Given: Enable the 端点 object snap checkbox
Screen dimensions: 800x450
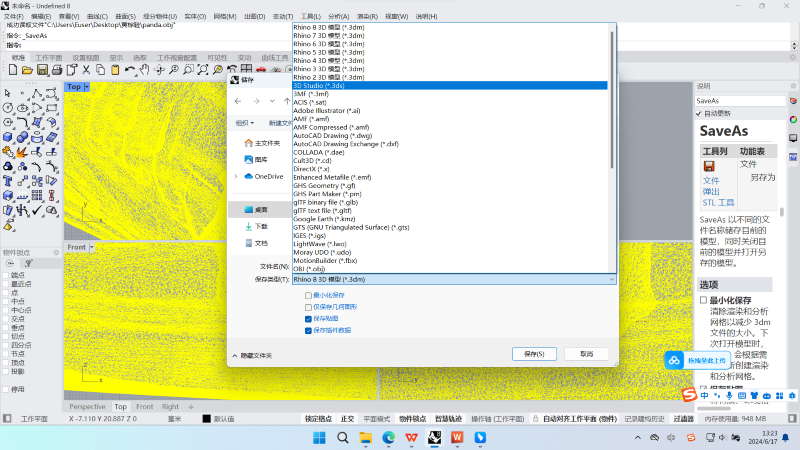Looking at the screenshot, I should 6,276.
